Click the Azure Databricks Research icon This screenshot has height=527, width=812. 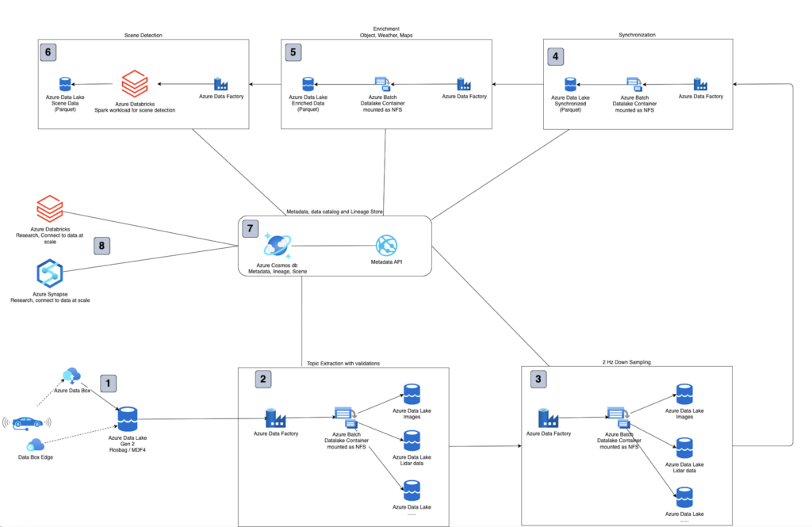click(x=49, y=211)
